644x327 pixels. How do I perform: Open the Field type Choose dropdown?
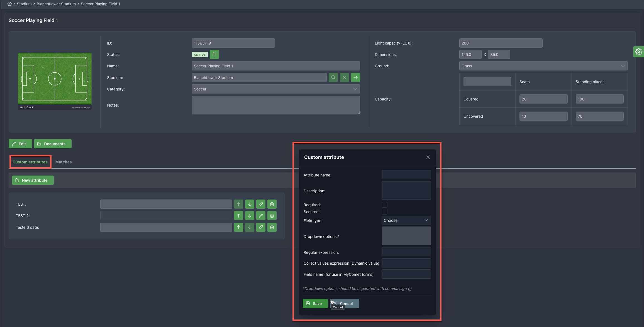406,220
